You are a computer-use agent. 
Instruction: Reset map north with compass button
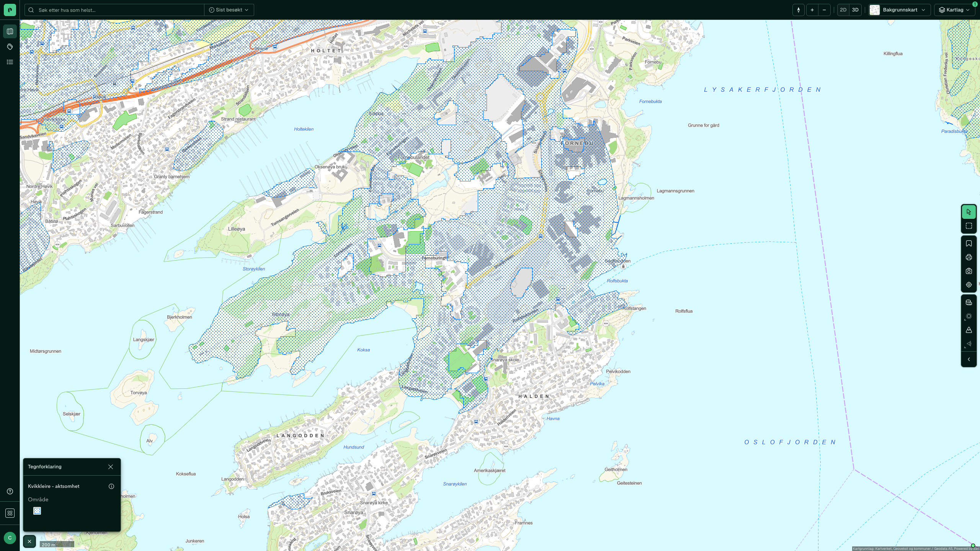point(798,10)
